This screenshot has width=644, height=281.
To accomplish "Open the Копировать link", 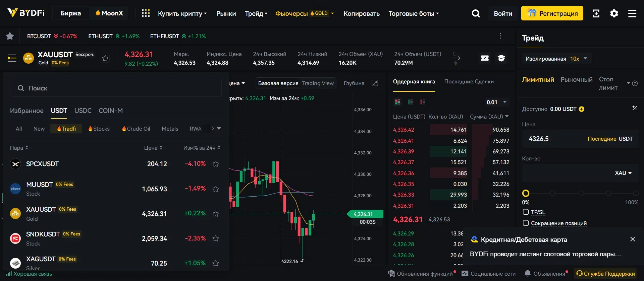I will (362, 13).
